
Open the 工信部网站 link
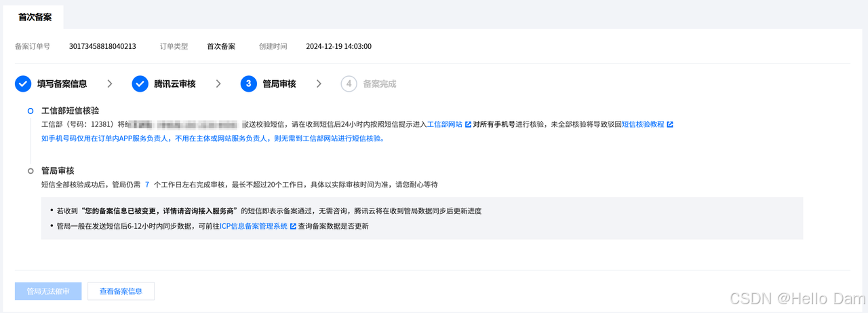[445, 125]
